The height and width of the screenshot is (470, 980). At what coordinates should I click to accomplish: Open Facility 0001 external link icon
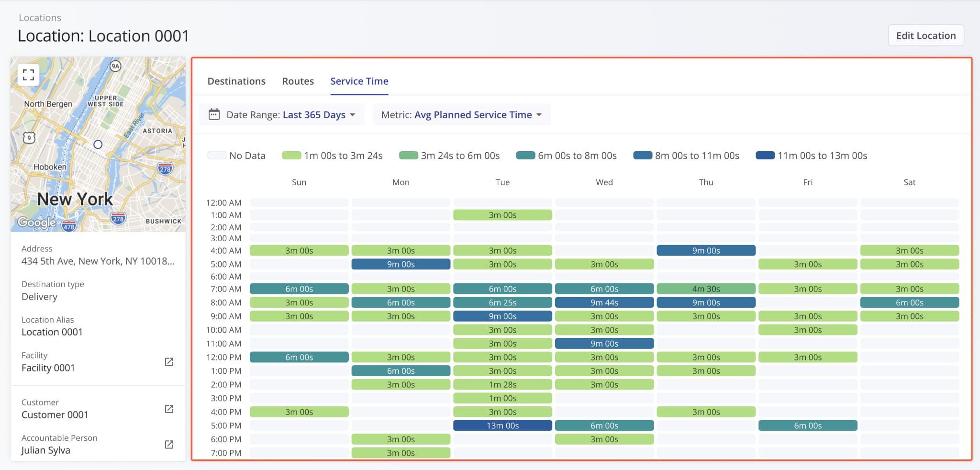click(x=169, y=362)
